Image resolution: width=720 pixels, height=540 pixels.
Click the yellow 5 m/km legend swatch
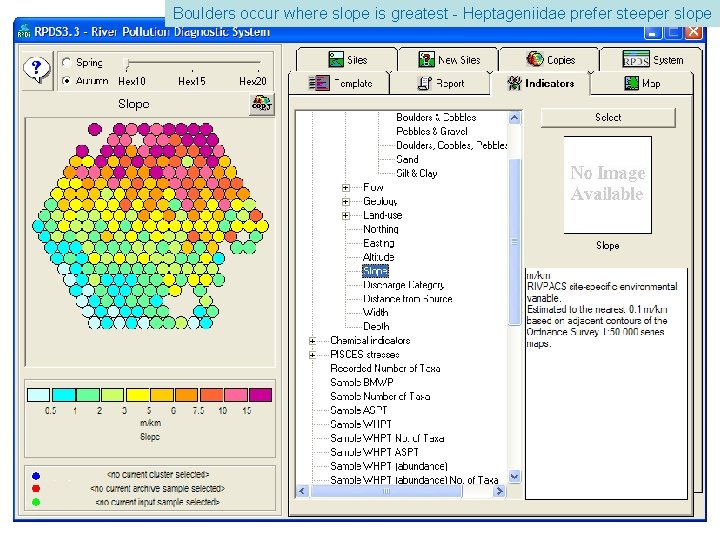(x=137, y=395)
